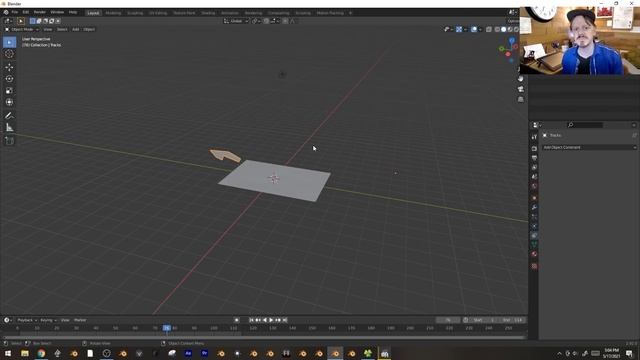The width and height of the screenshot is (640, 360).
Task: Open the File menu
Action: point(15,12)
